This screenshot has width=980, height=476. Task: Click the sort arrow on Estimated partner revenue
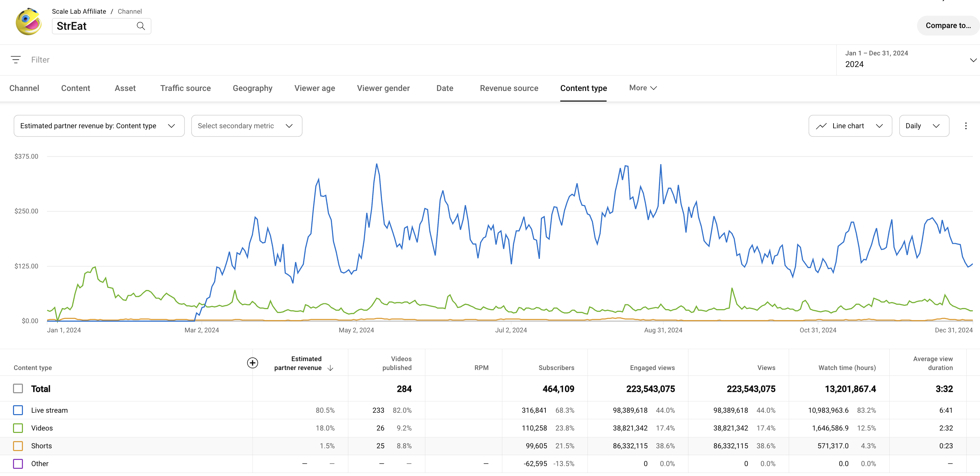(x=330, y=368)
